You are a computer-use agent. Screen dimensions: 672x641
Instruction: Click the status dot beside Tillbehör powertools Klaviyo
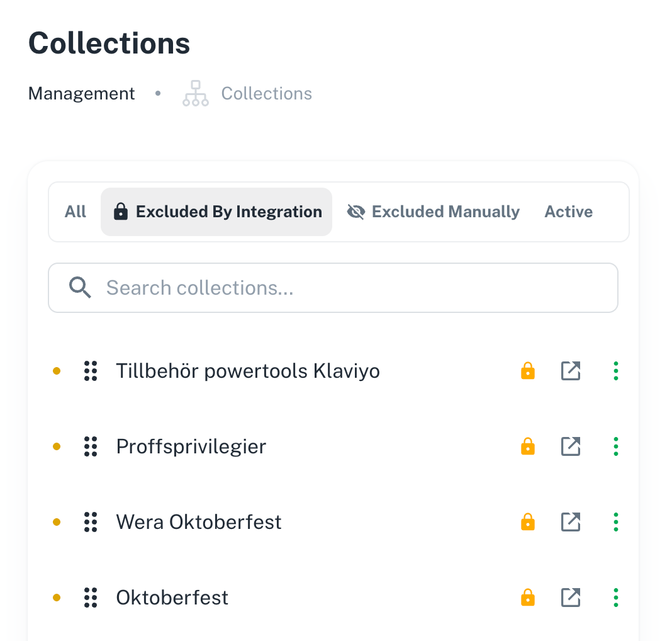(57, 371)
